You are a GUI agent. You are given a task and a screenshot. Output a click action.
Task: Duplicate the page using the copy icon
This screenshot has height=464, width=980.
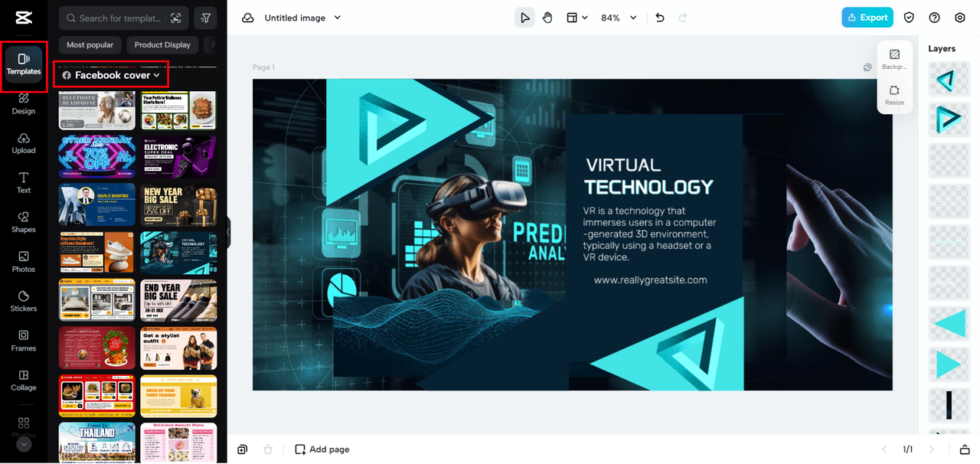point(867,67)
